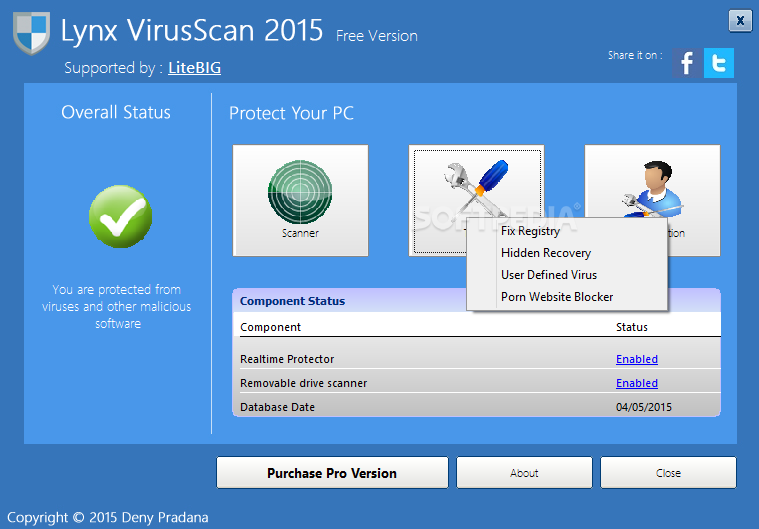The image size is (759, 529).
Task: Click the Close button at bottom
Action: pos(668,473)
